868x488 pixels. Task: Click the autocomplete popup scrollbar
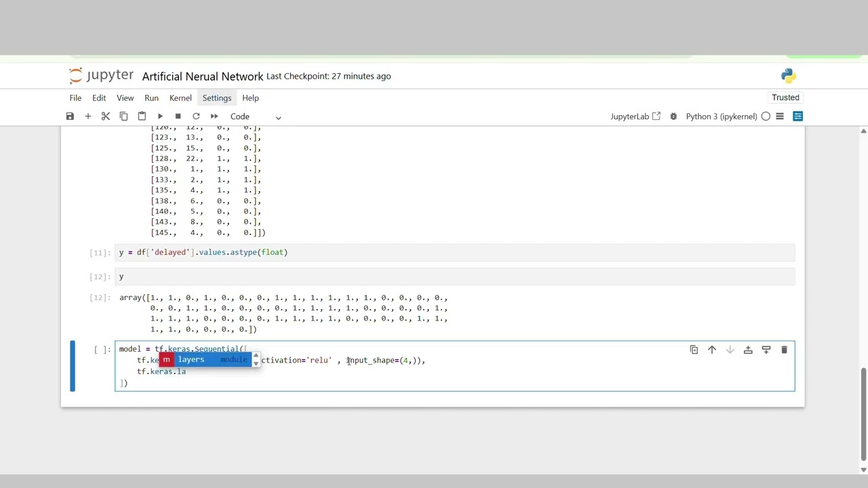[x=256, y=359]
